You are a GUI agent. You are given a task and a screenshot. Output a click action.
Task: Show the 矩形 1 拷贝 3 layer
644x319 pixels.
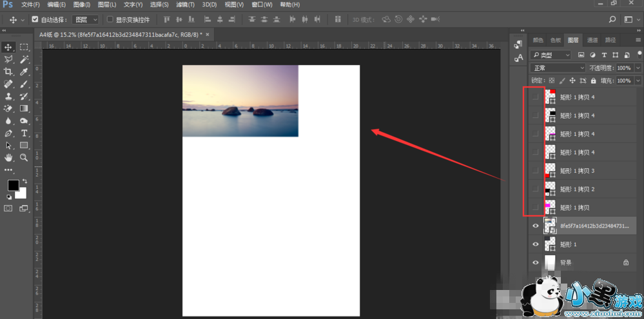[x=535, y=171]
